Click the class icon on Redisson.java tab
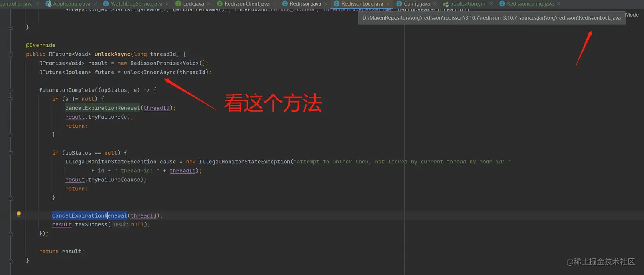The height and width of the screenshot is (275, 644). tap(285, 3)
